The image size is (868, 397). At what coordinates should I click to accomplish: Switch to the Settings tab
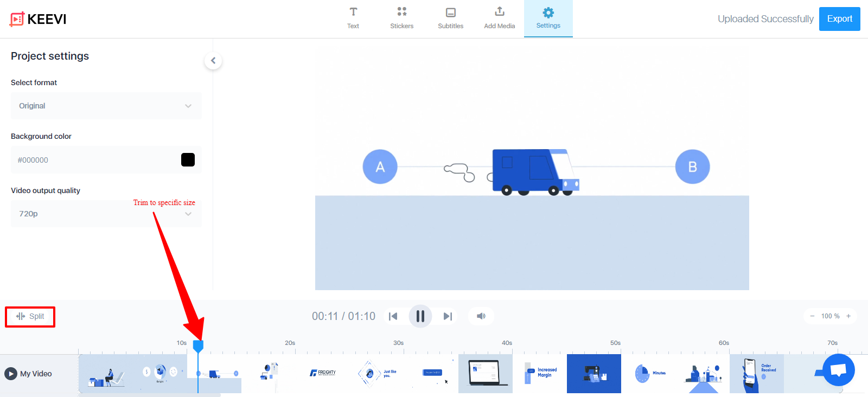pos(548,18)
